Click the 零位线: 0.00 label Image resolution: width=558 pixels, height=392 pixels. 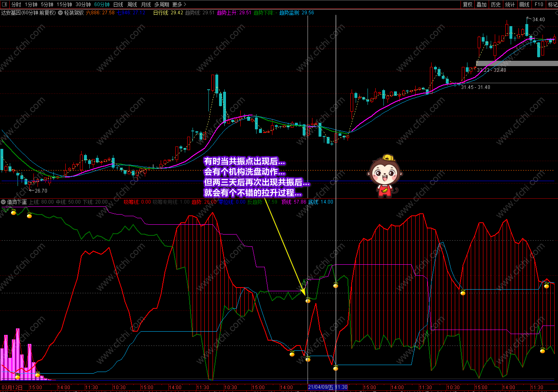[232, 202]
